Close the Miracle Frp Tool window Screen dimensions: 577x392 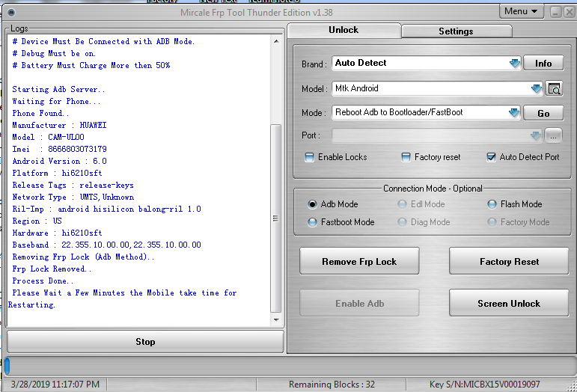570,12
